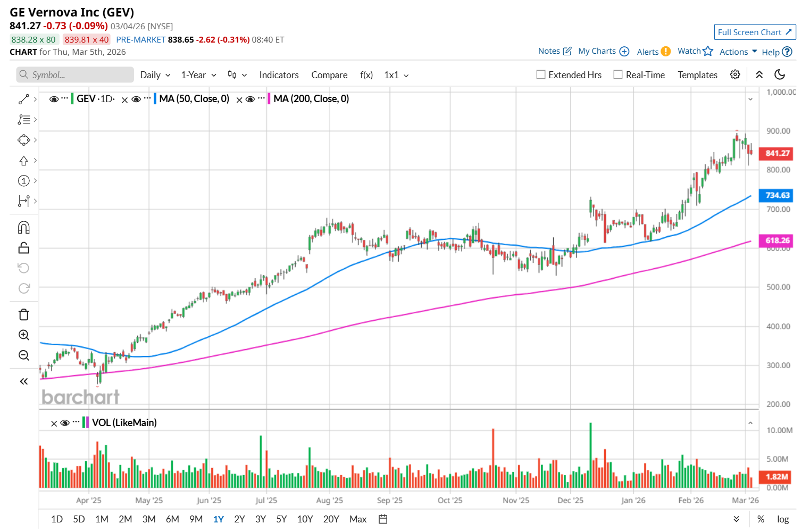The height and width of the screenshot is (532, 810).
Task: Hide the MA (50, Close, 0) indicator
Action: click(x=136, y=99)
